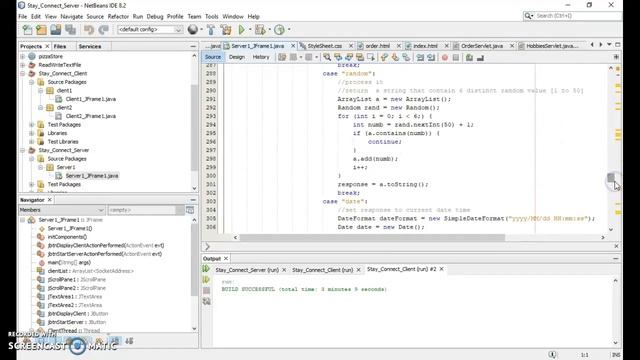This screenshot has width=640, height=360.
Task: Select main method in Navigator
Action: tap(69, 262)
